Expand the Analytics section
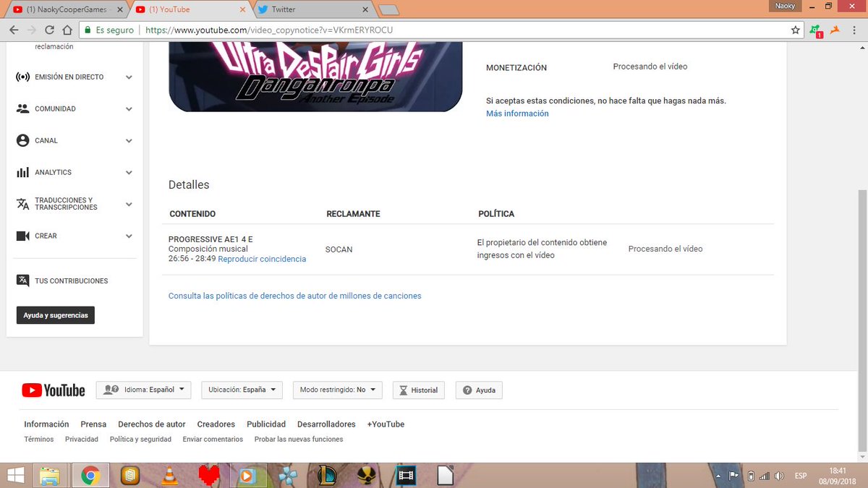 click(129, 172)
